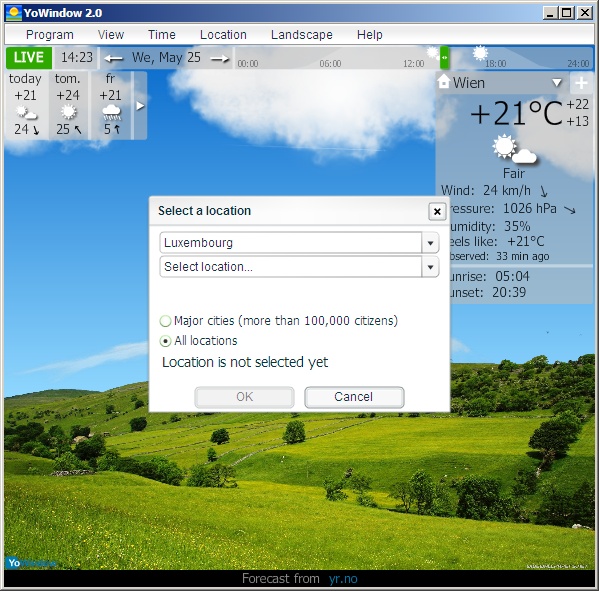Select today's partly cloudy weather icon
This screenshot has width=599, height=591.
point(26,112)
